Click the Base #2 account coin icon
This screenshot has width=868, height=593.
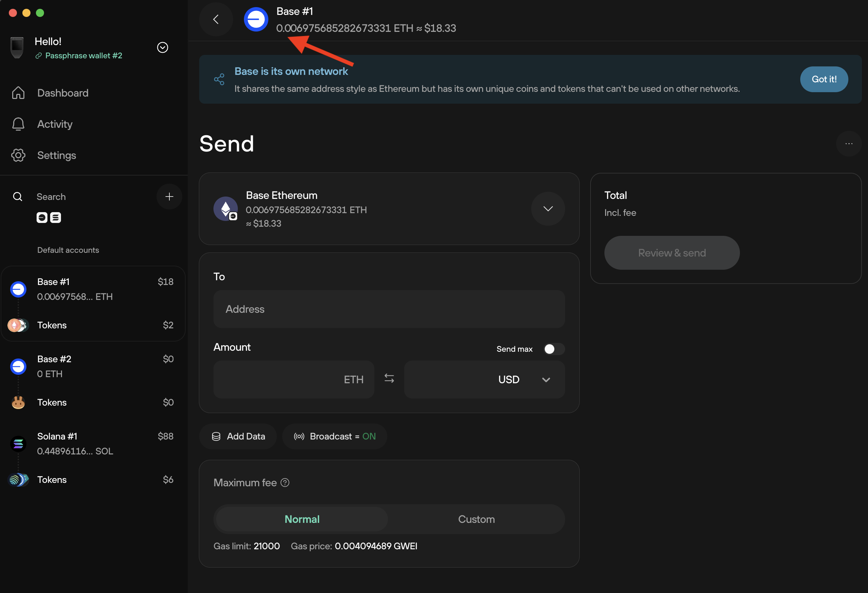(18, 367)
